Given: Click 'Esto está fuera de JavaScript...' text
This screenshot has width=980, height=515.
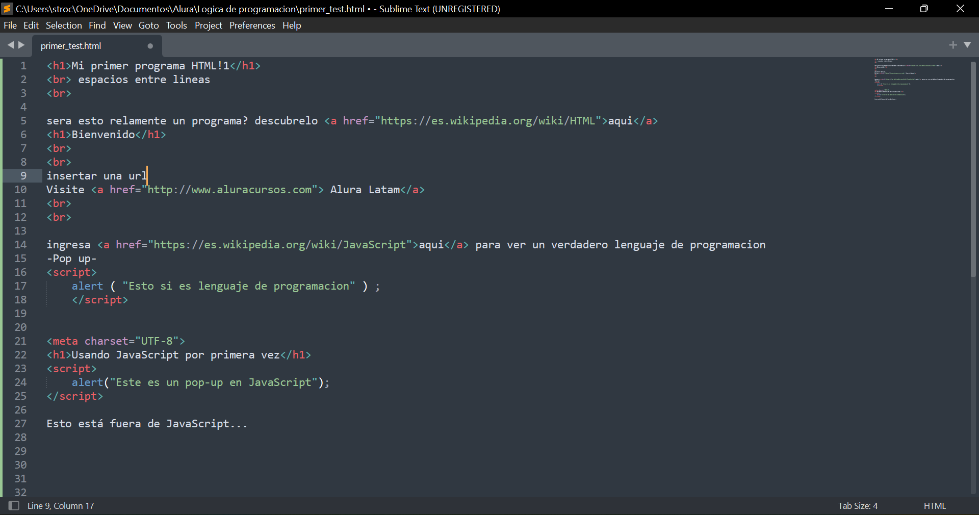Looking at the screenshot, I should pos(147,424).
